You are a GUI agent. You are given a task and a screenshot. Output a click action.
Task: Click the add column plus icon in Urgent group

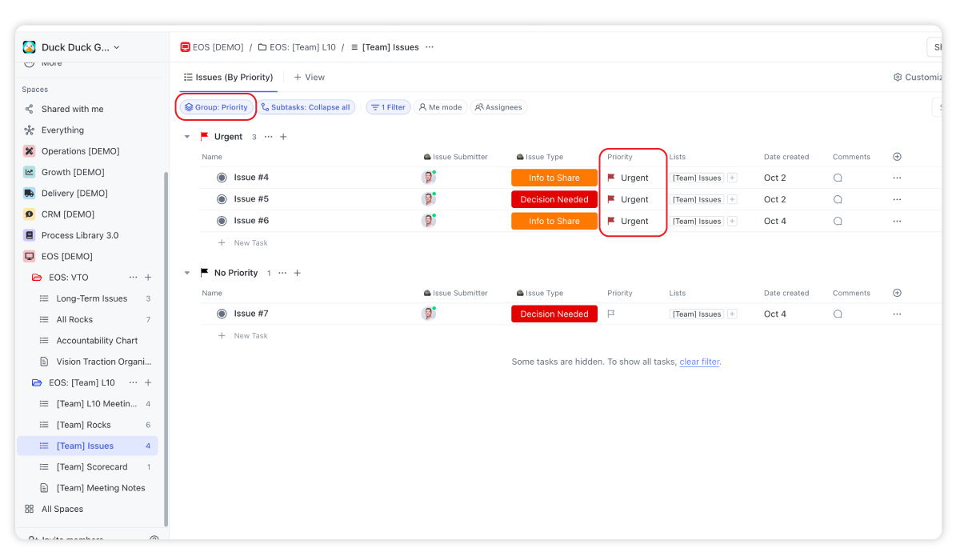pyautogui.click(x=897, y=157)
